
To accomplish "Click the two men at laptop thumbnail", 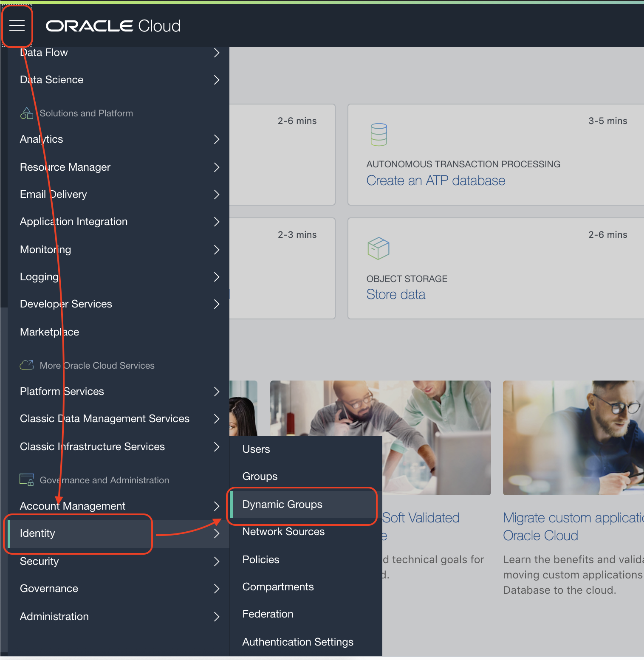I will pos(381,438).
